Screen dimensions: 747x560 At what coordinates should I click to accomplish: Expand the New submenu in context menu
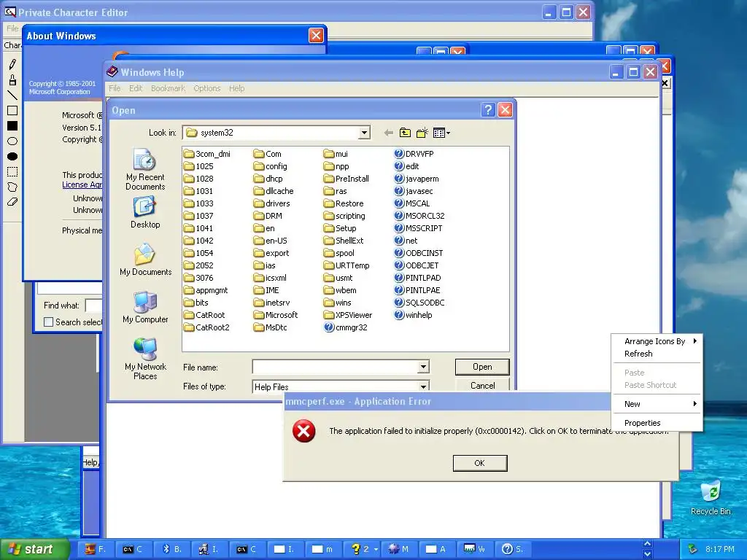click(657, 404)
